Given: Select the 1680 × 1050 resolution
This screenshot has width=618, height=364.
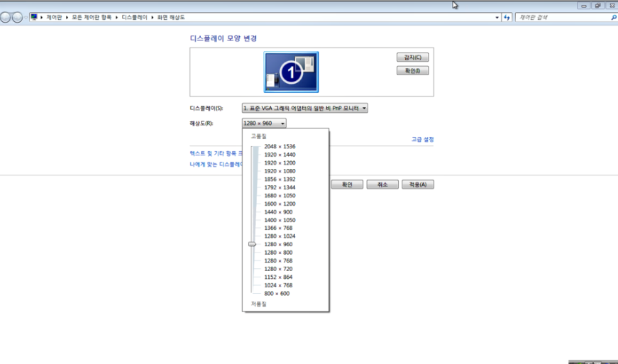Looking at the screenshot, I should [x=280, y=195].
